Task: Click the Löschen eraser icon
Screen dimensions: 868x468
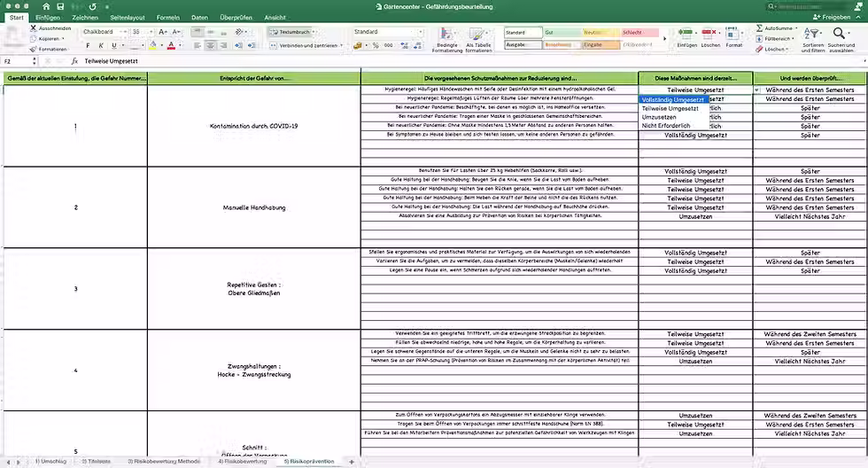Action: click(x=760, y=50)
